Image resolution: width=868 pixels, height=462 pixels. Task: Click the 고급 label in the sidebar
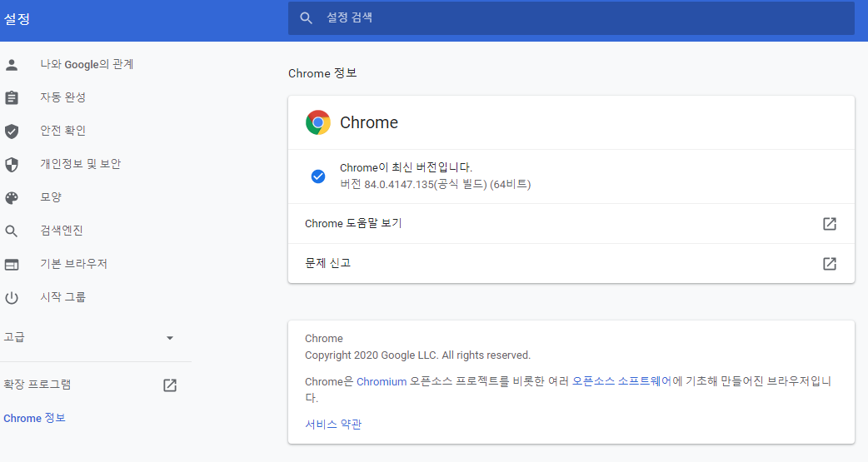pyautogui.click(x=14, y=337)
